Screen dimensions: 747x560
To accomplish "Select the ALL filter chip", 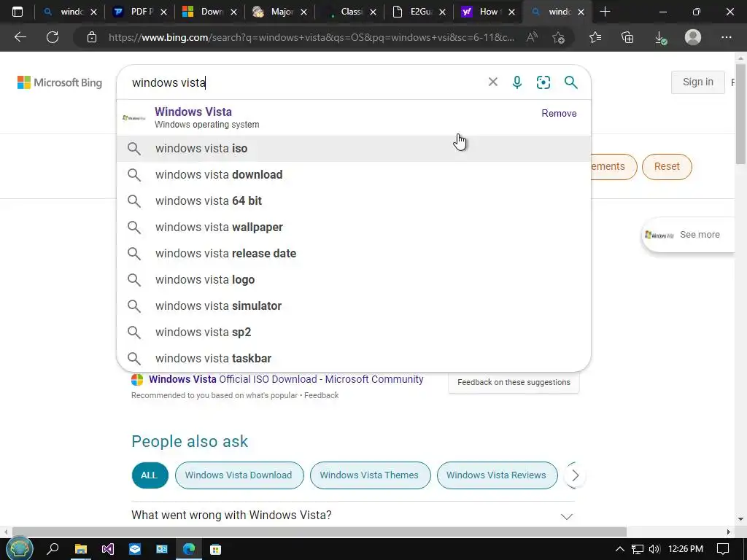I will [x=150, y=475].
